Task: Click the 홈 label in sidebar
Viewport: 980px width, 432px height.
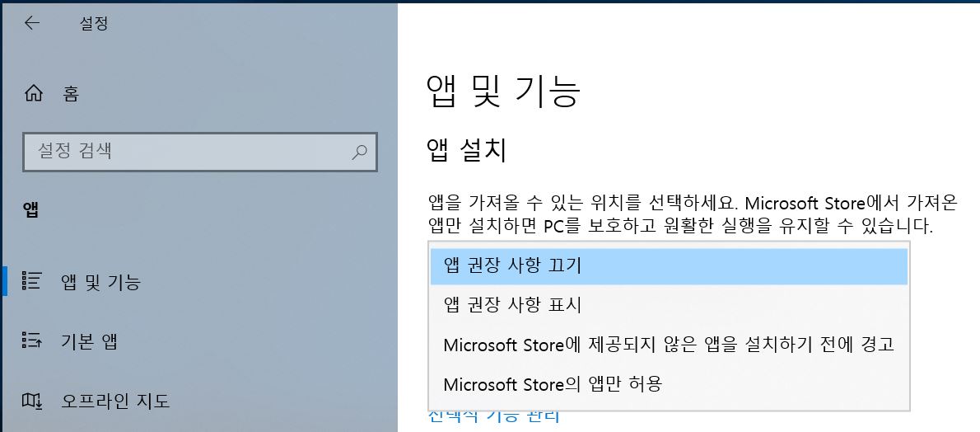Action: [71, 94]
